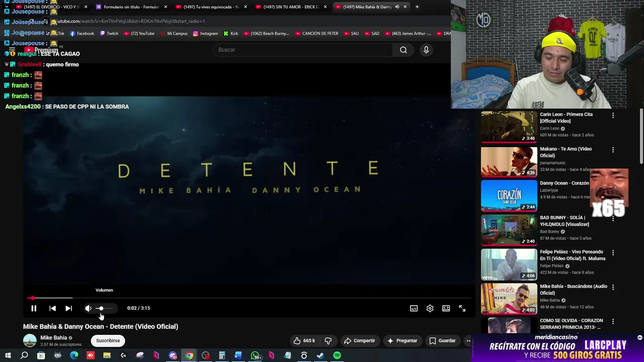
Task: Toggle subtitles on the player
Action: [414, 308]
